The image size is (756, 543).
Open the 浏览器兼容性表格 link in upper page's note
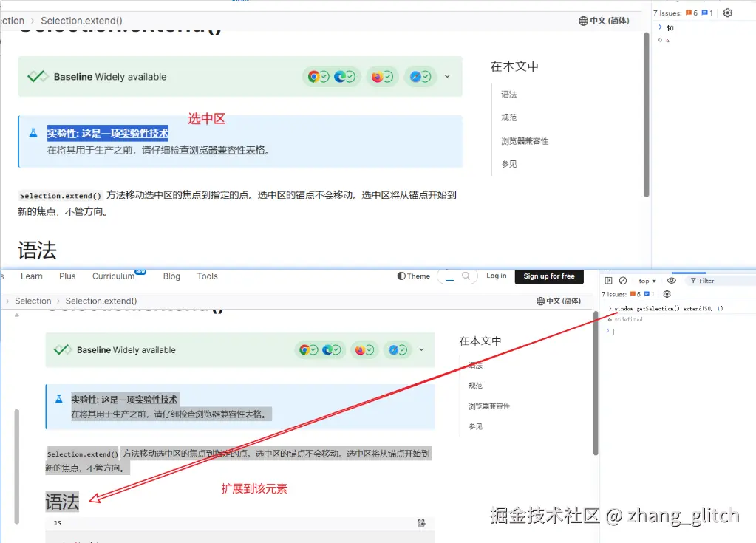(x=227, y=150)
